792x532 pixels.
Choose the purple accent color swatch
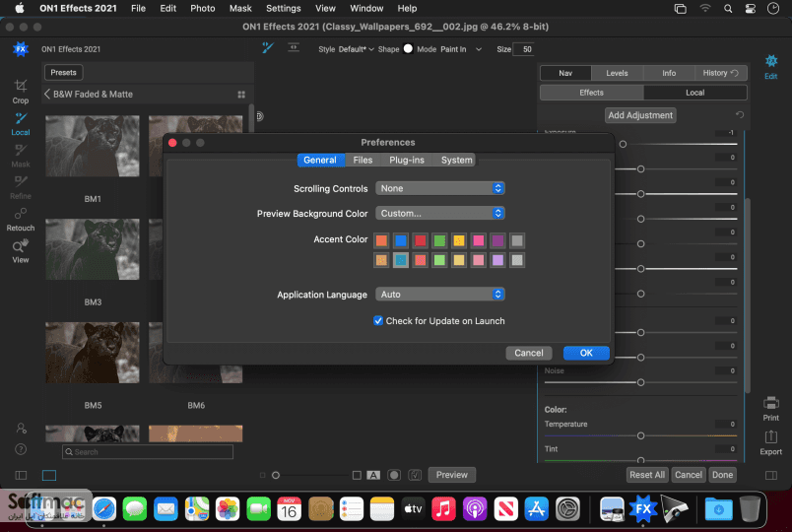point(497,240)
